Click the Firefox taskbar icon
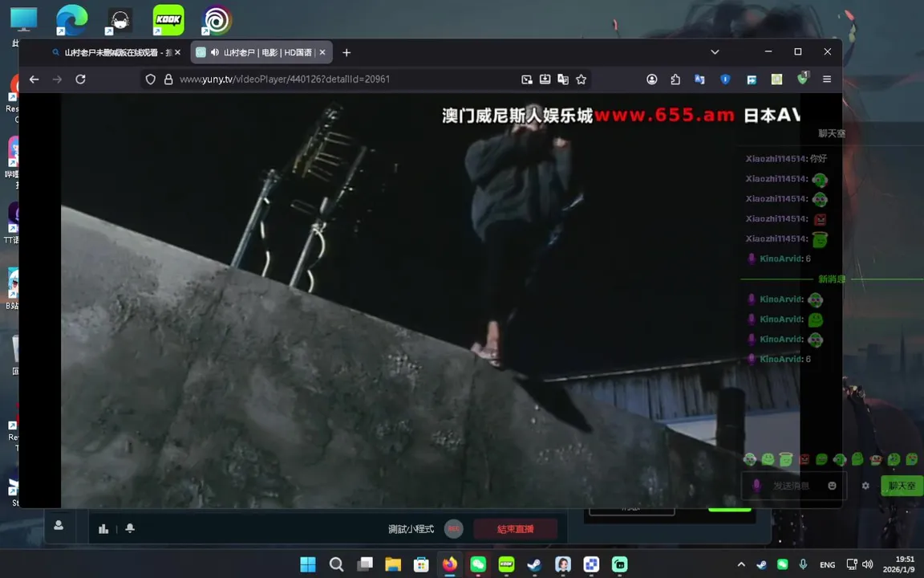924x578 pixels. coord(450,564)
